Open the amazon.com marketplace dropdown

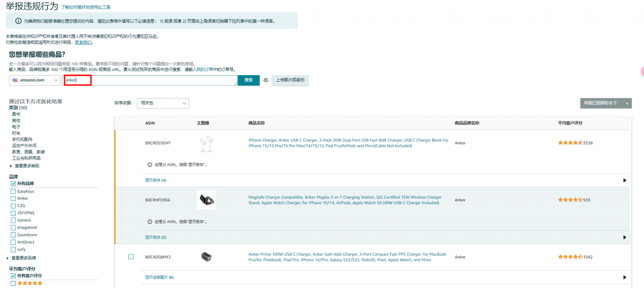point(34,80)
